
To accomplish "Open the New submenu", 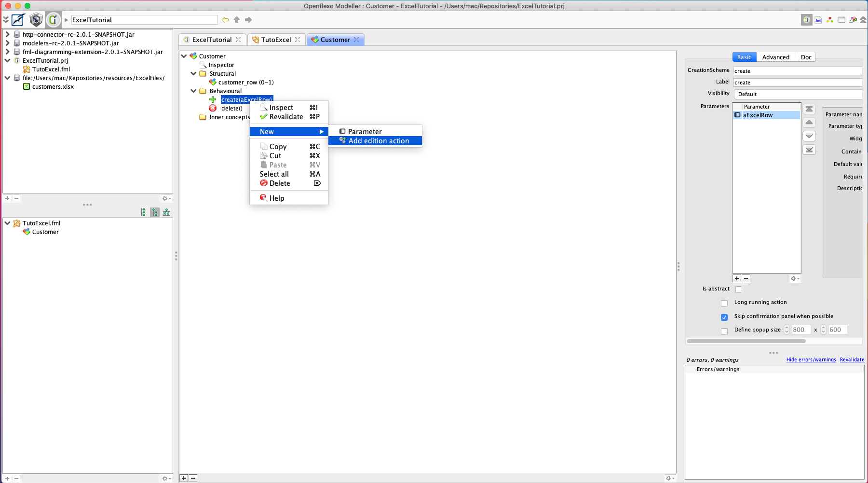I will pos(289,132).
